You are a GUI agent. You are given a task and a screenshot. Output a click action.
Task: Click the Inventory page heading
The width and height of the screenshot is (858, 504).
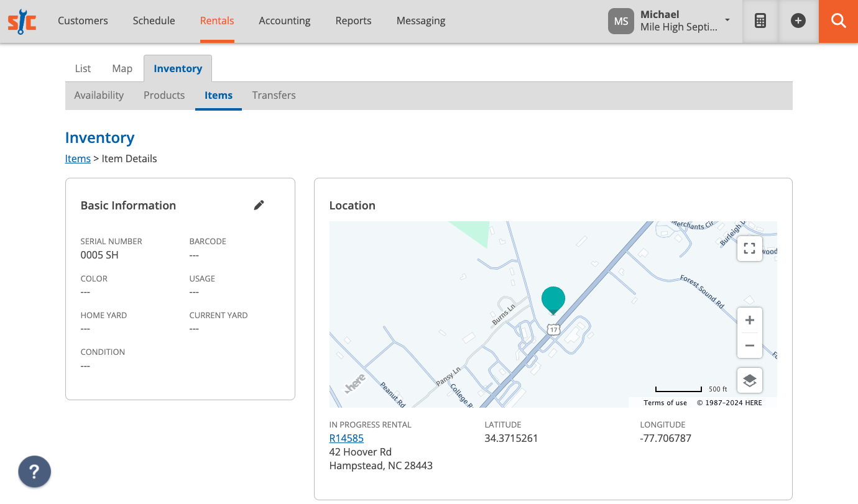tap(99, 137)
